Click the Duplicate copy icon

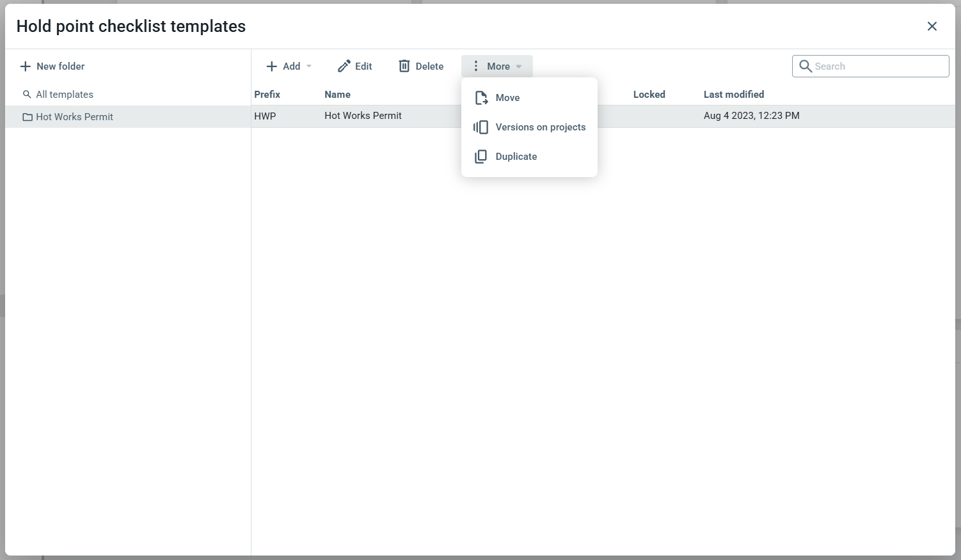coord(480,157)
